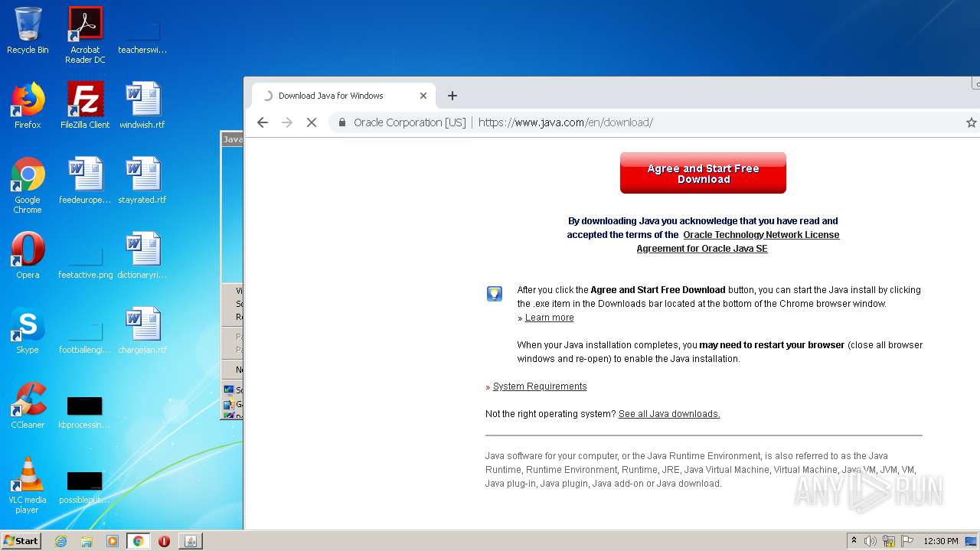Switch to Chrome taskbar button

click(x=138, y=541)
